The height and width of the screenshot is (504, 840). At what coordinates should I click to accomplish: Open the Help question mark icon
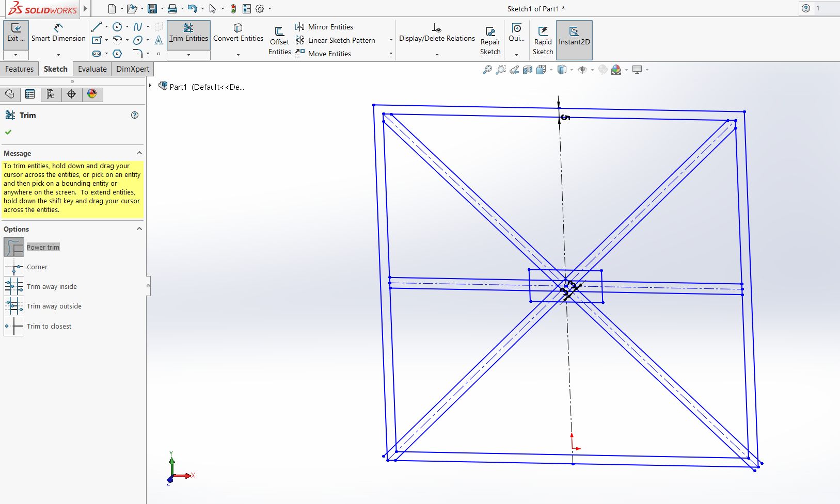(806, 8)
